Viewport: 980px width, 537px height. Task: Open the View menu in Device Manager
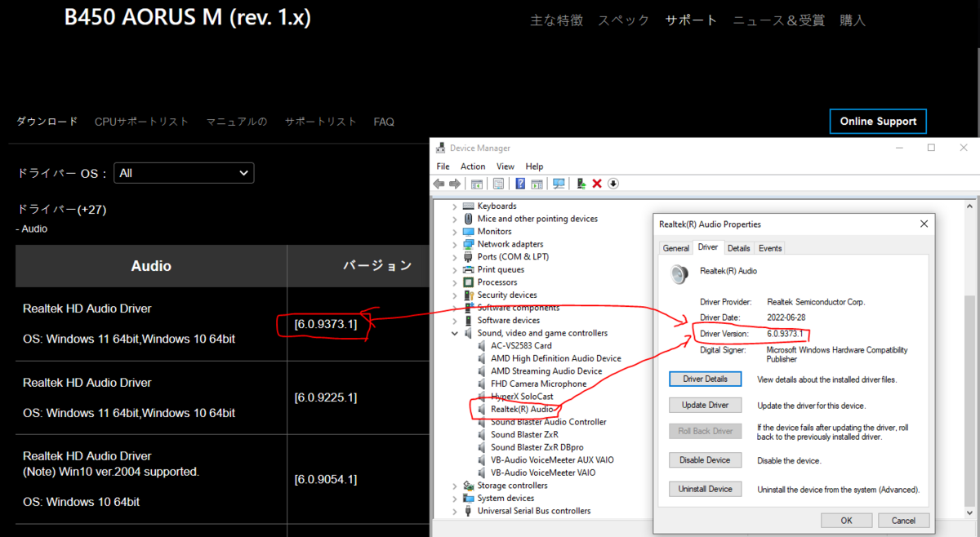click(x=506, y=166)
